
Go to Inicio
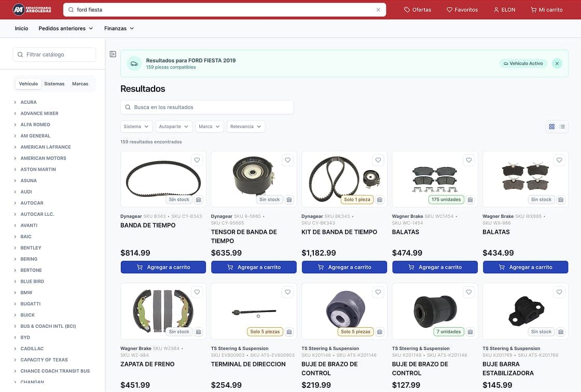[21, 28]
